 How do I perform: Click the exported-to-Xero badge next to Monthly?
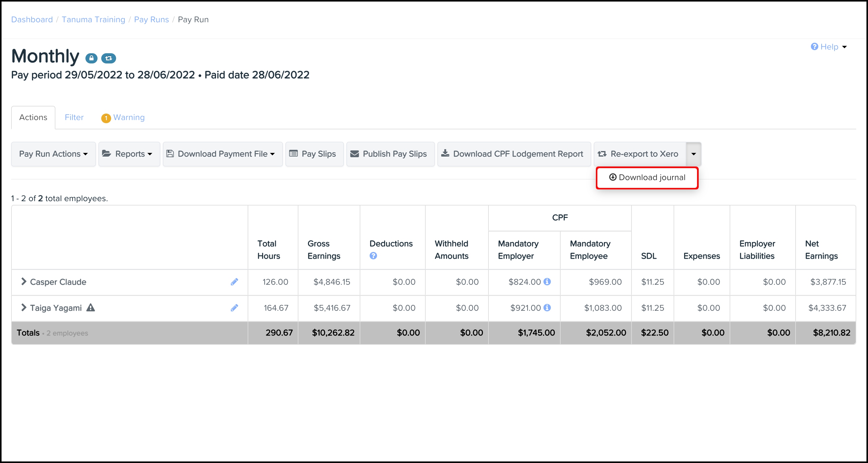[108, 58]
